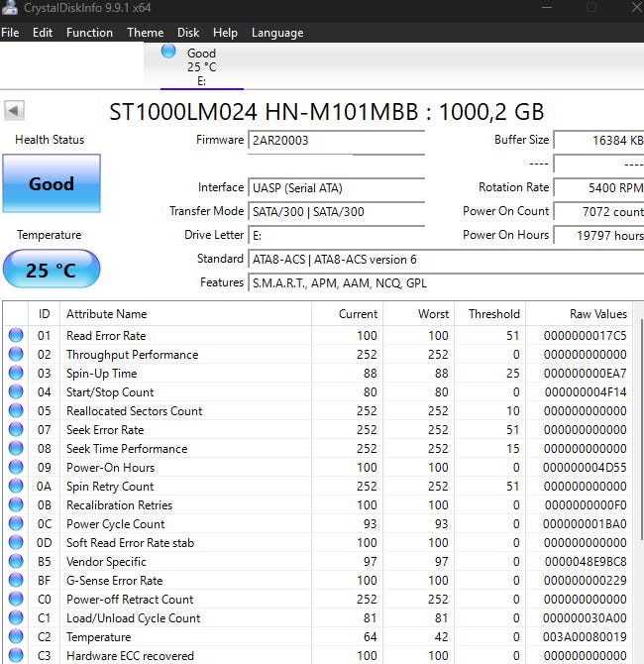Click status orb for Seek Time Performance

coord(16,448)
